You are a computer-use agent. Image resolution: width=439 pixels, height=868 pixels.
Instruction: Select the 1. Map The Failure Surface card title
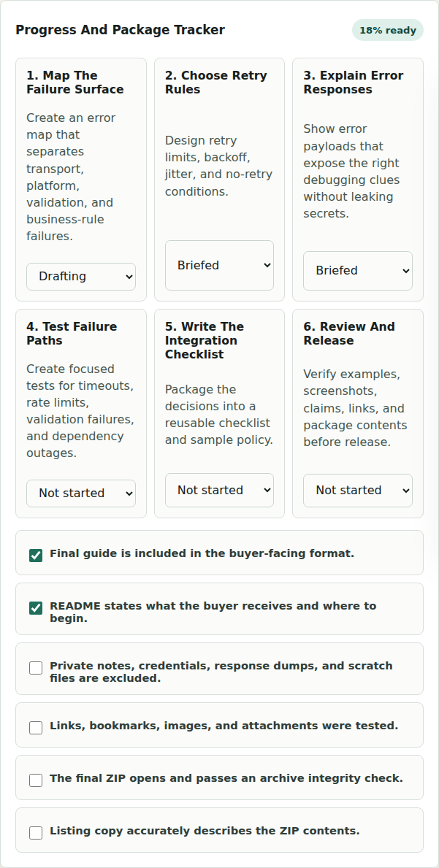(75, 82)
